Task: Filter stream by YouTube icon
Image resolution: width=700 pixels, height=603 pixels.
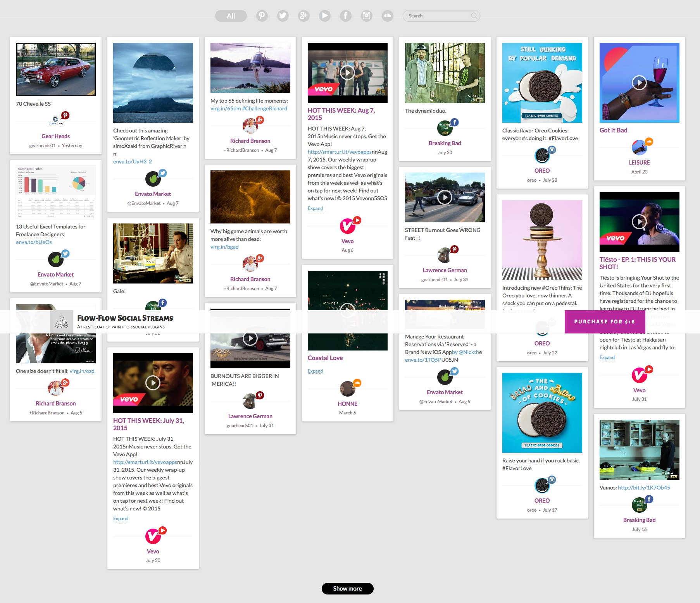Action: [325, 16]
